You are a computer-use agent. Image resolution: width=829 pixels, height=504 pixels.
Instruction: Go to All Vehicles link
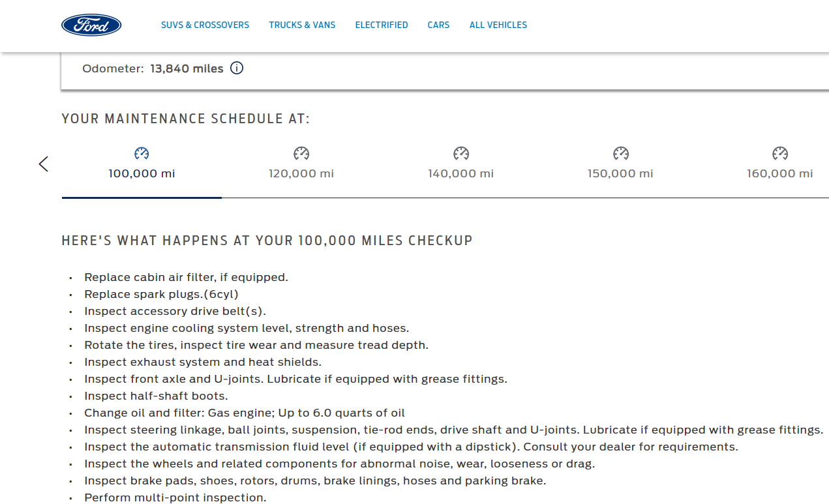click(498, 25)
